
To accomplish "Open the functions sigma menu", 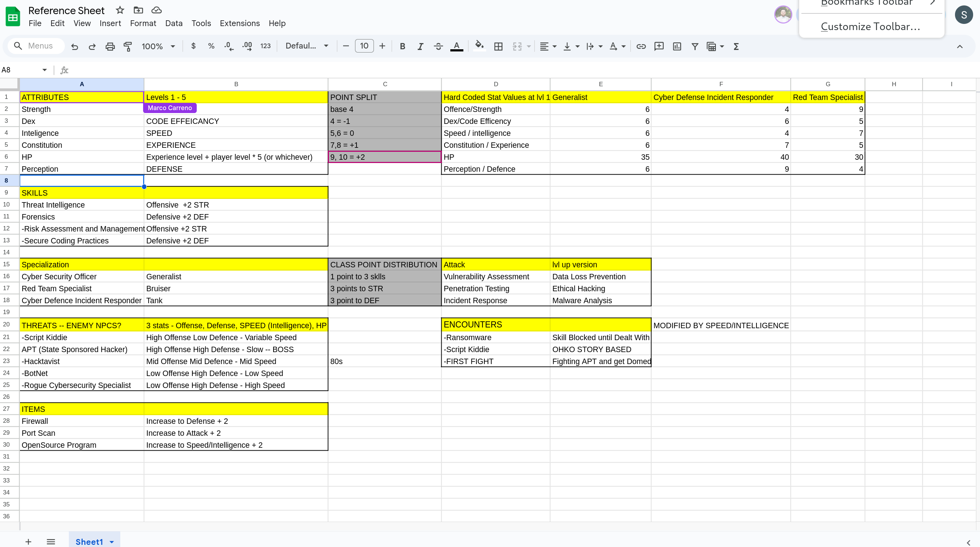I will click(x=736, y=46).
